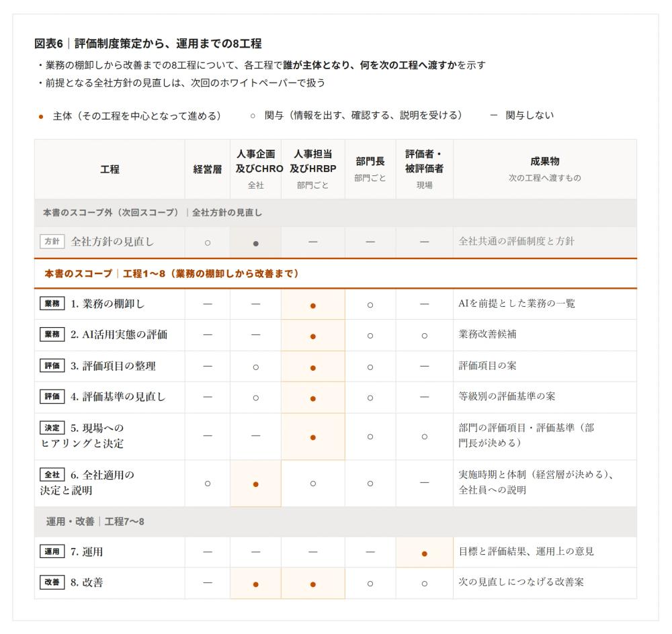The width and height of the screenshot is (672, 634).
Task: Click the 運用 tag badge
Action: coord(52,551)
